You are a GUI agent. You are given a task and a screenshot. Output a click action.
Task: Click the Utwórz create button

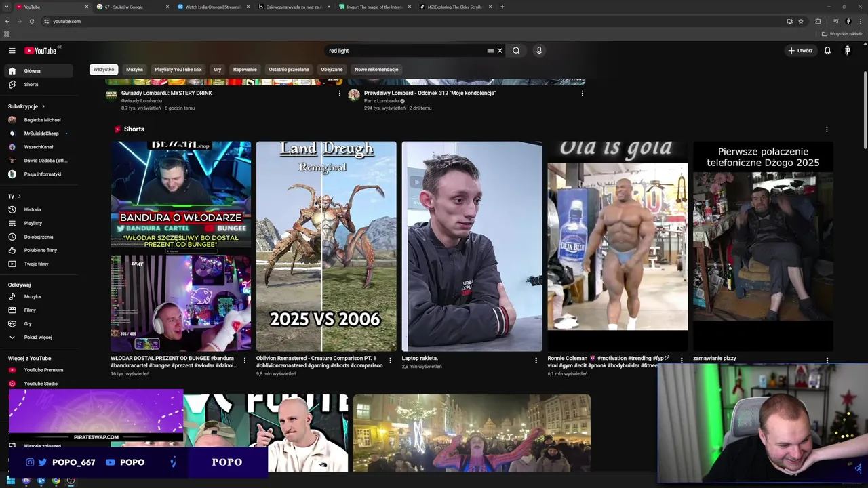(800, 51)
